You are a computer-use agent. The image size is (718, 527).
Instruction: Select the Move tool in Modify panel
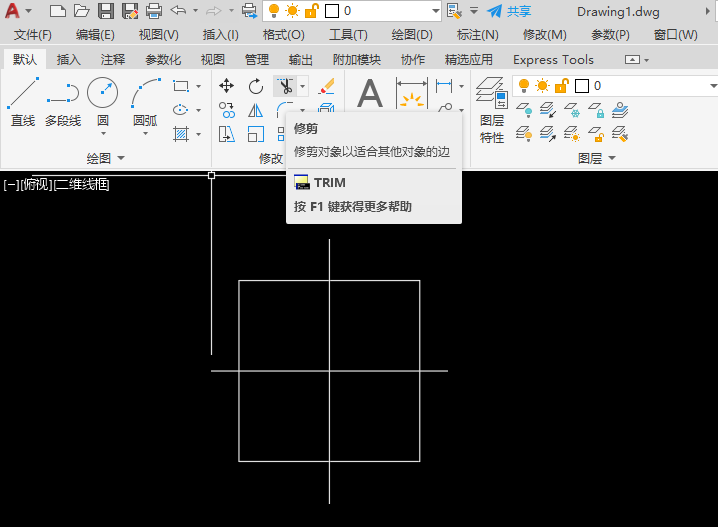coord(227,86)
